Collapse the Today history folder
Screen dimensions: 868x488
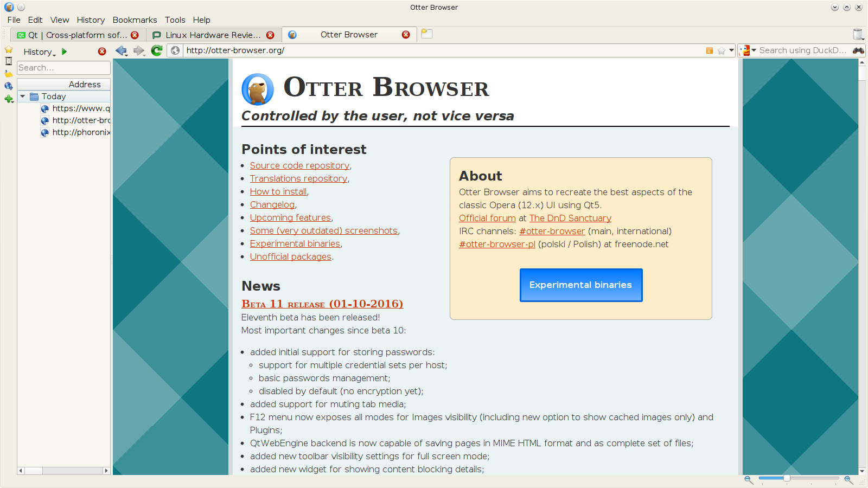[23, 97]
